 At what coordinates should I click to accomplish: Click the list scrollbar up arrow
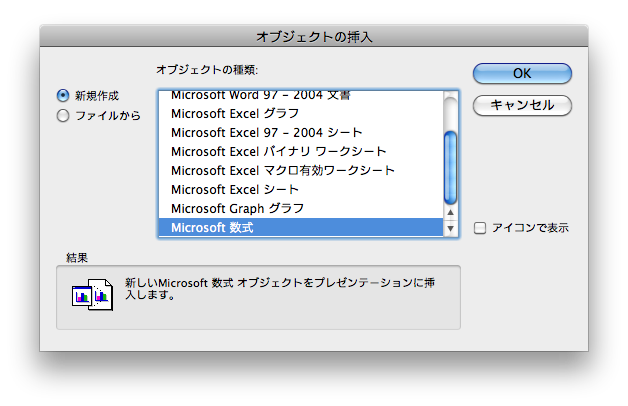point(451,213)
